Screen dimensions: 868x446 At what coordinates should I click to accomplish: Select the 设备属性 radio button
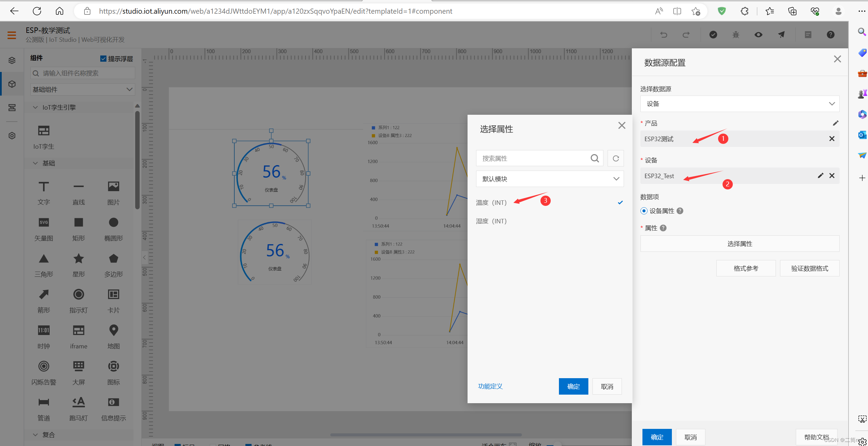pos(644,211)
